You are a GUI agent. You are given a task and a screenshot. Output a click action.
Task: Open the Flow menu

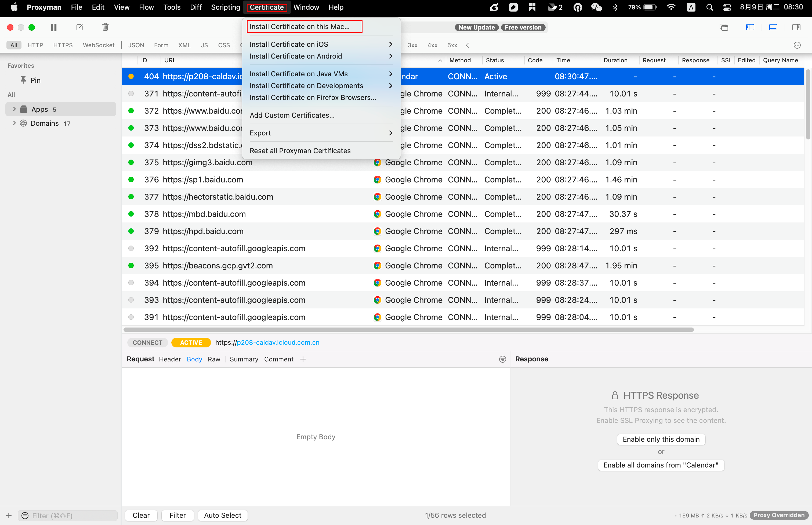pos(146,7)
